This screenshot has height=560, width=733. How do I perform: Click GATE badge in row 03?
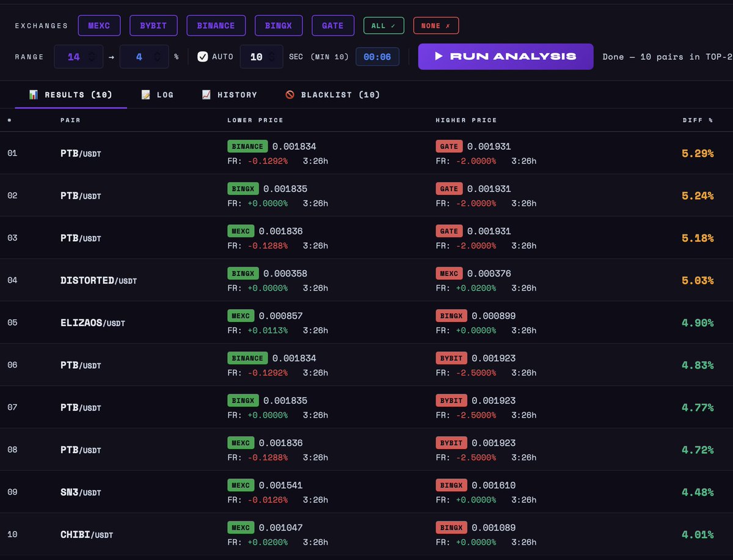click(x=449, y=231)
